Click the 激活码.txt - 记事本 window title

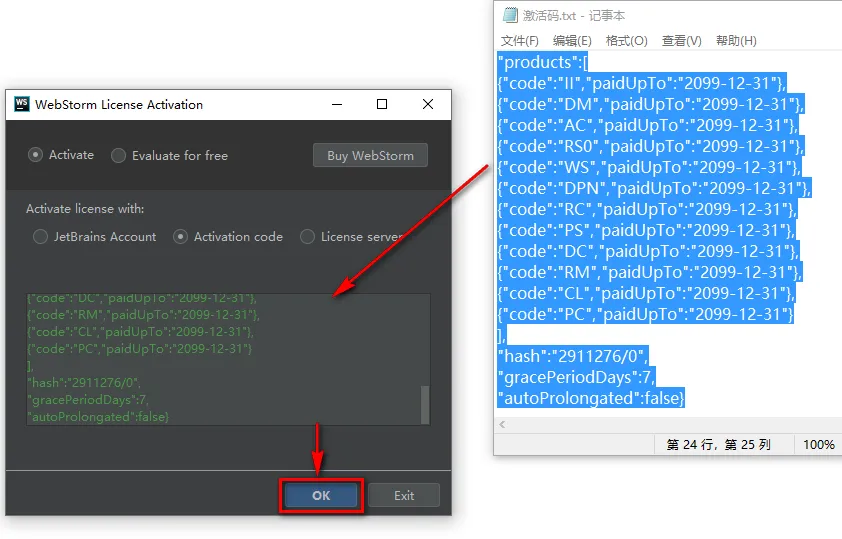coord(574,16)
